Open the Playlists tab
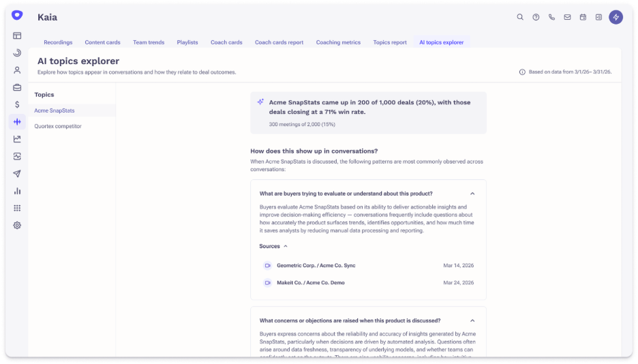This screenshot has height=364, width=638. pos(187,42)
